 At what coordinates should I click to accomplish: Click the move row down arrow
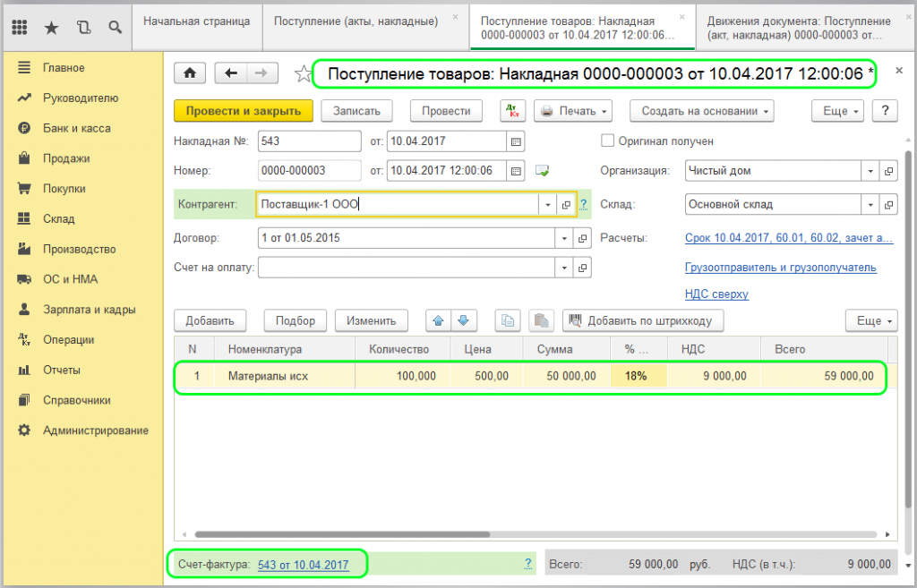(463, 320)
